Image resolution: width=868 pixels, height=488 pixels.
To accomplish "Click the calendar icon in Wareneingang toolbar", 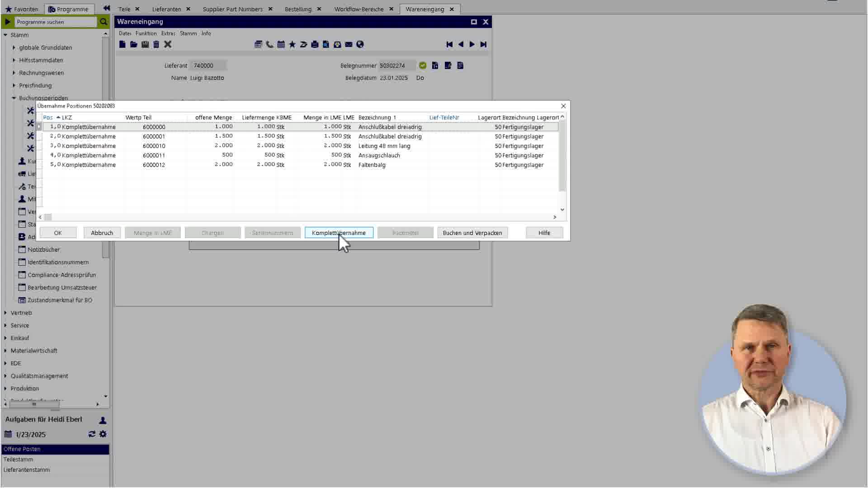I will 281,44.
